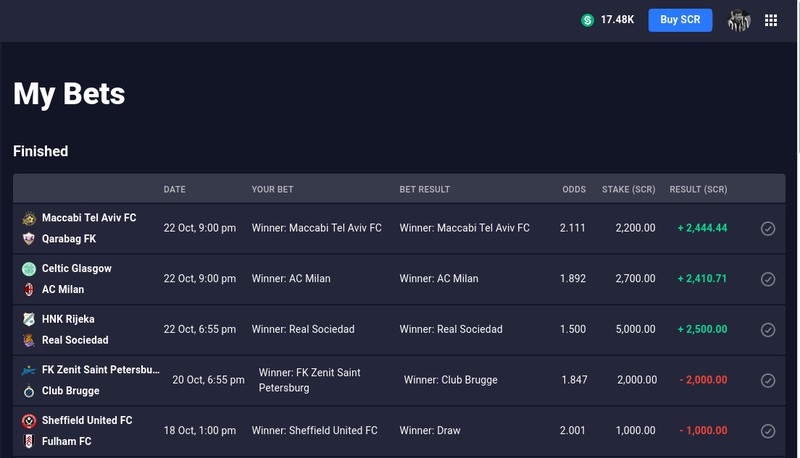Click the Sheffield United FC crest
800x458 pixels.
point(29,421)
